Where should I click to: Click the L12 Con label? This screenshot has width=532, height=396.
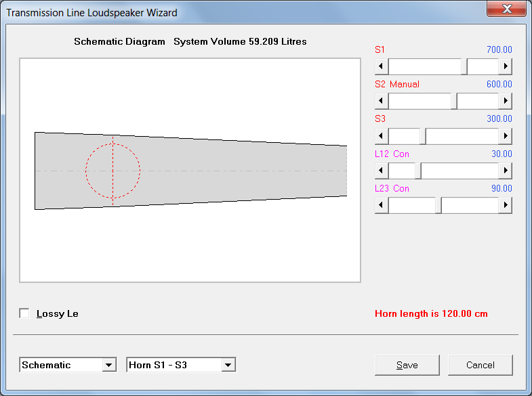392,154
